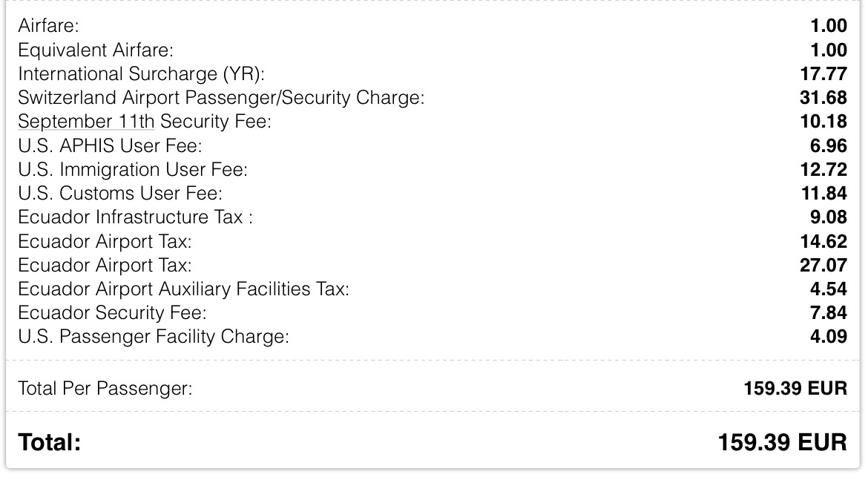Click the 14.62 Ecuador Airport Tax amount

click(828, 241)
